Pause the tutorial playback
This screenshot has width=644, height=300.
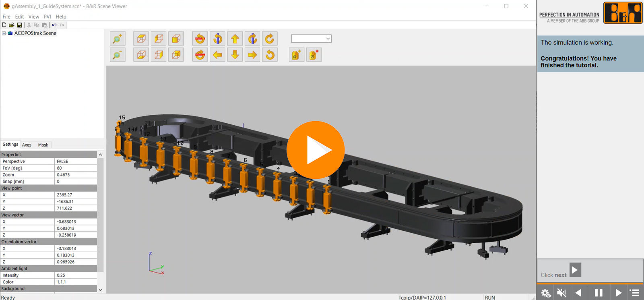599,293
